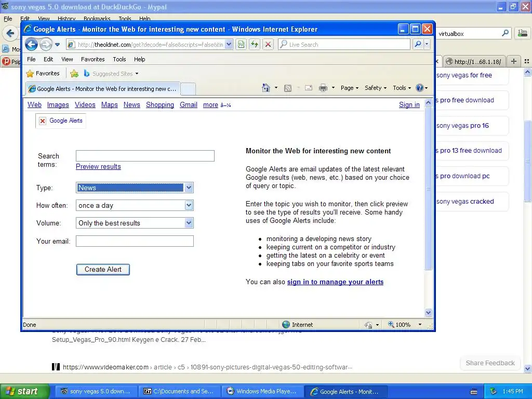Click the RSS feeds icon

[288, 88]
